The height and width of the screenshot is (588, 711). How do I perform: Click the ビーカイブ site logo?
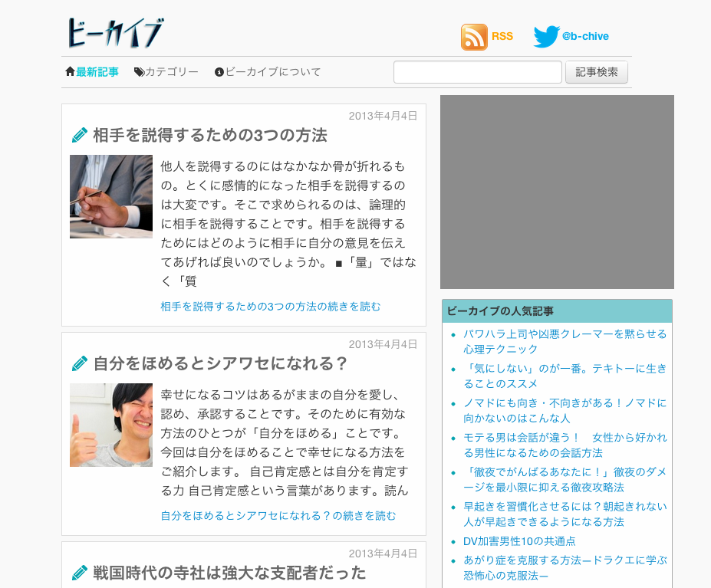[115, 34]
